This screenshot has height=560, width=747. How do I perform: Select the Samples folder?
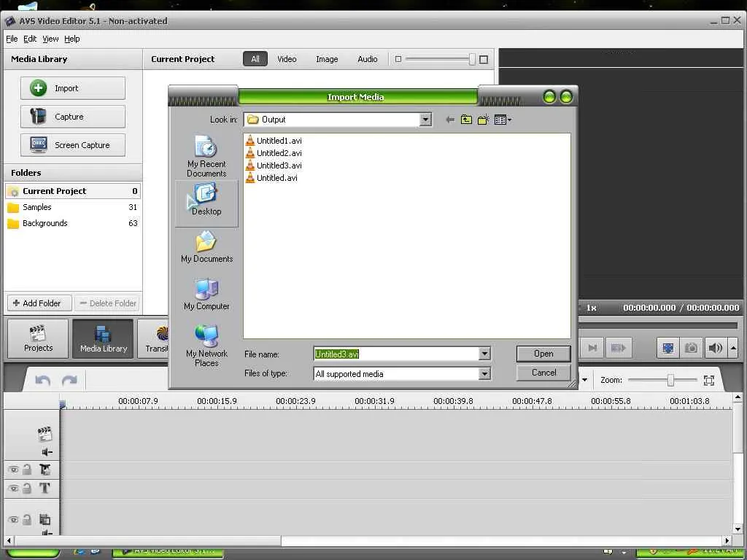(72, 207)
